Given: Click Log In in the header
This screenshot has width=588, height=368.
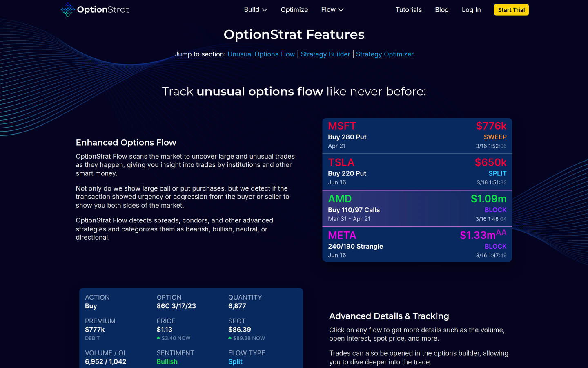Looking at the screenshot, I should (471, 10).
